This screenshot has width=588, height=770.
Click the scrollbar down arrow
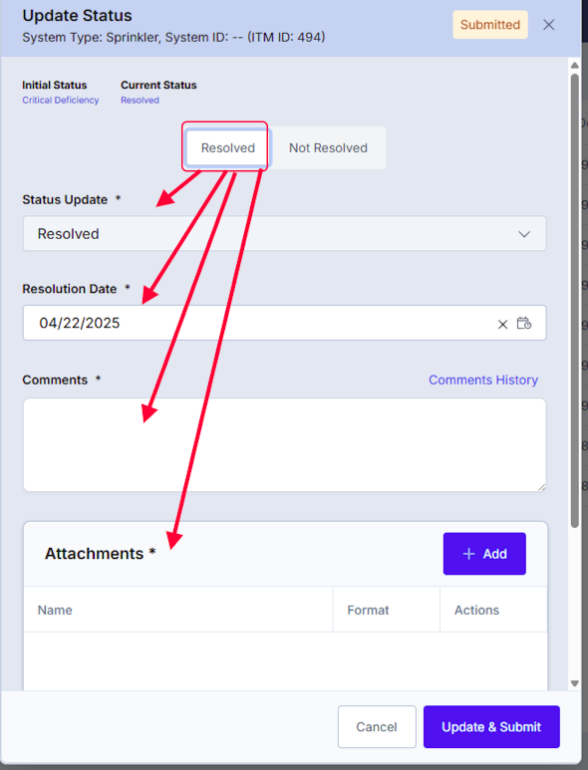pyautogui.click(x=575, y=683)
